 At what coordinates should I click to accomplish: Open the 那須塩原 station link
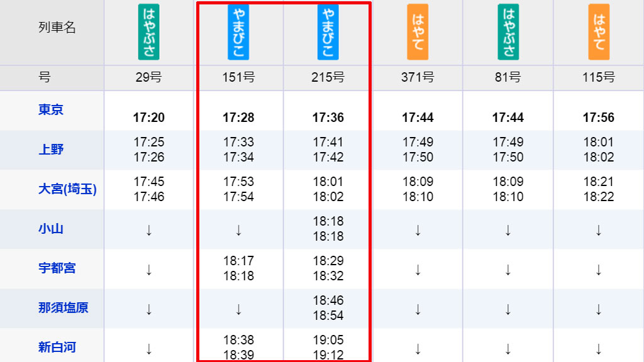click(x=64, y=308)
